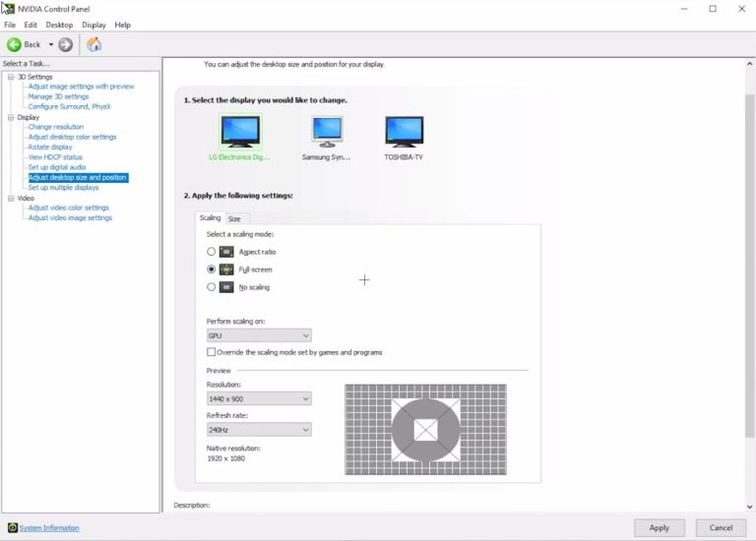Viewport: 756px width, 541px height.
Task: Open Change resolution in task tree
Action: (x=55, y=127)
